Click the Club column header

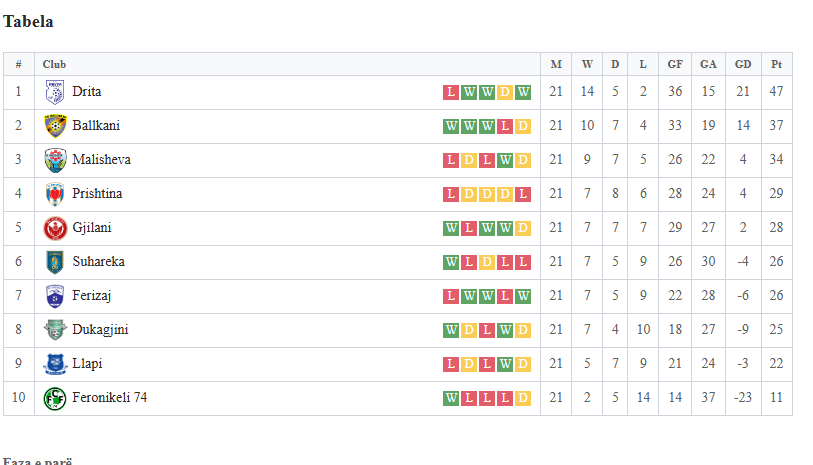pos(54,64)
